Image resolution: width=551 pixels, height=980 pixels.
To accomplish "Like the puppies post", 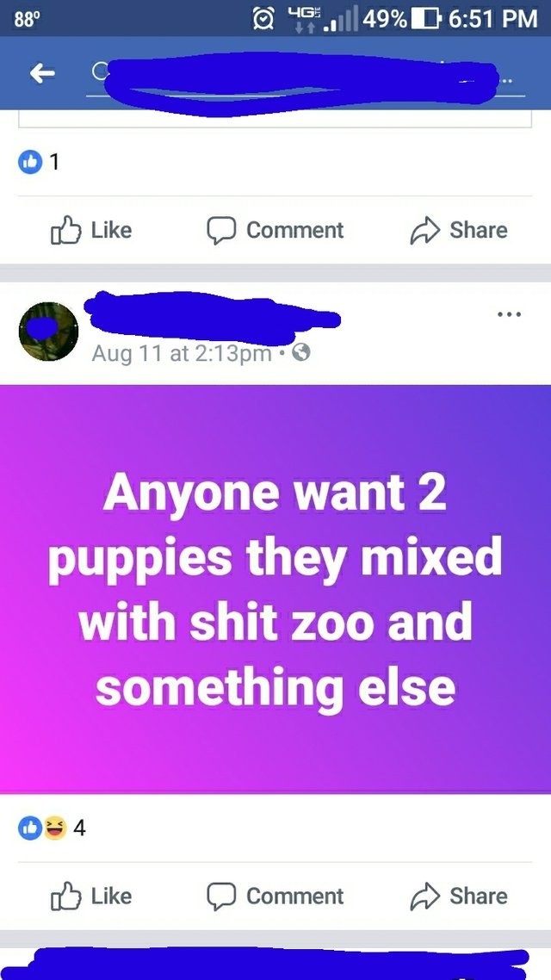I will [91, 896].
